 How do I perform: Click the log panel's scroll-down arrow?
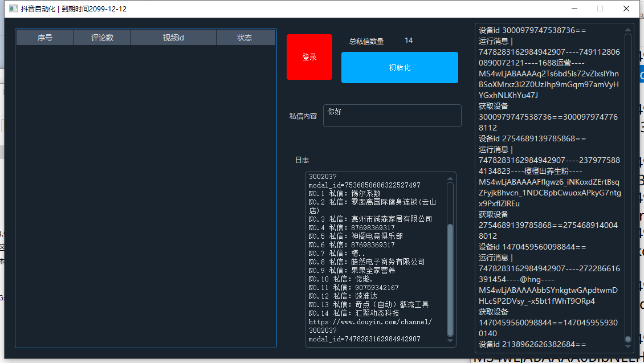click(451, 341)
